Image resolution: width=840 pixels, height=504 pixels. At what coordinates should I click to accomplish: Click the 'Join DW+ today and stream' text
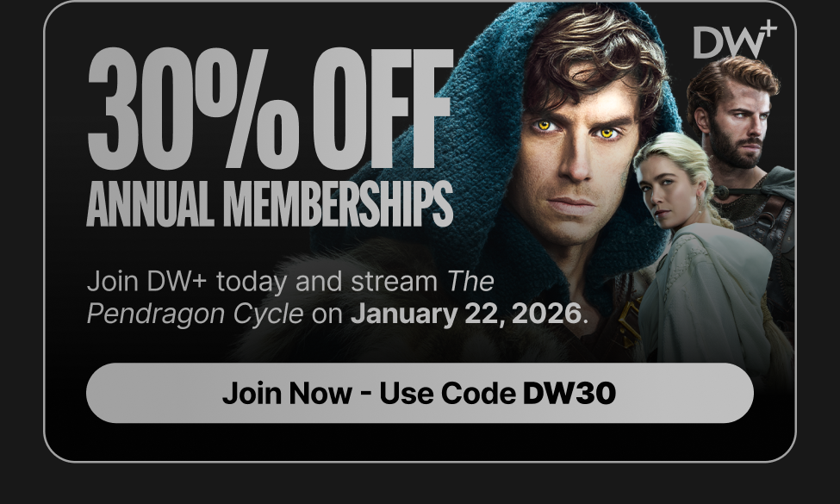coord(263,281)
